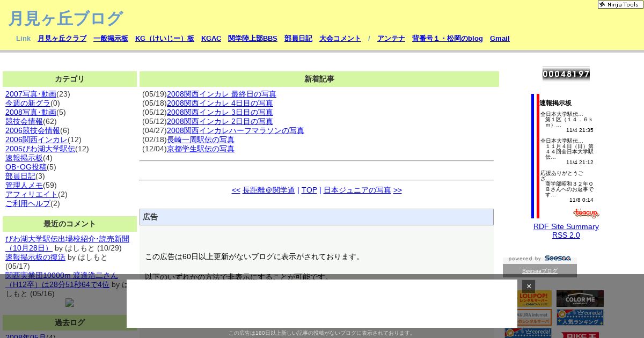Click 速報掲示板 widget heading
644x338 pixels.
[x=555, y=103]
